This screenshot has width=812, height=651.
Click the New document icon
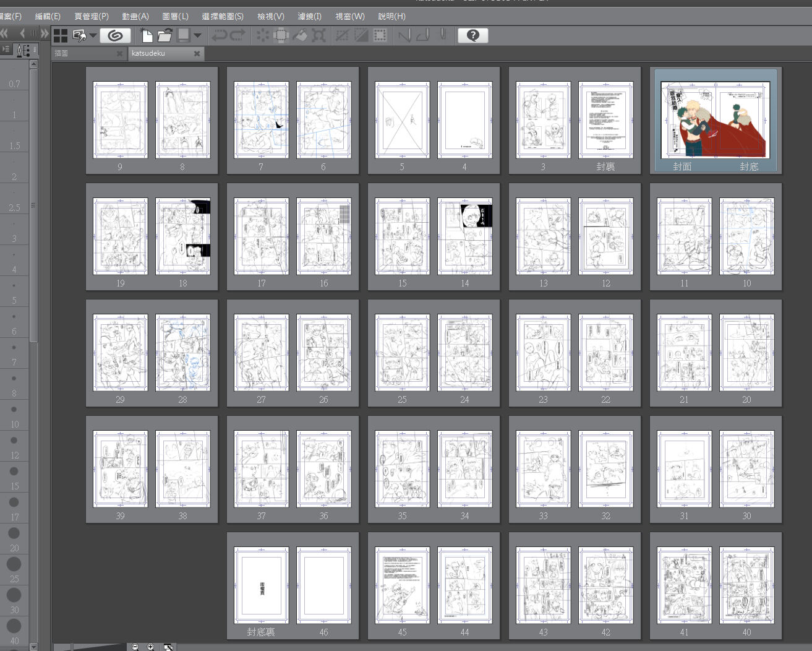point(147,35)
